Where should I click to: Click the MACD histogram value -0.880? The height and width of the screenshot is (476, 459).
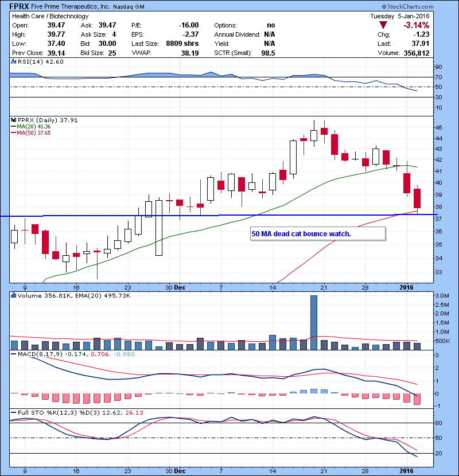pos(124,354)
